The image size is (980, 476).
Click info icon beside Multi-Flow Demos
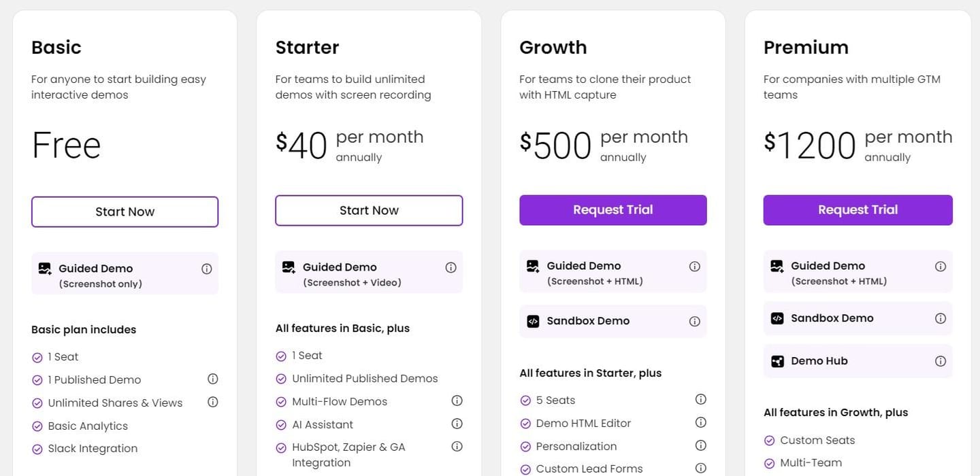457,401
